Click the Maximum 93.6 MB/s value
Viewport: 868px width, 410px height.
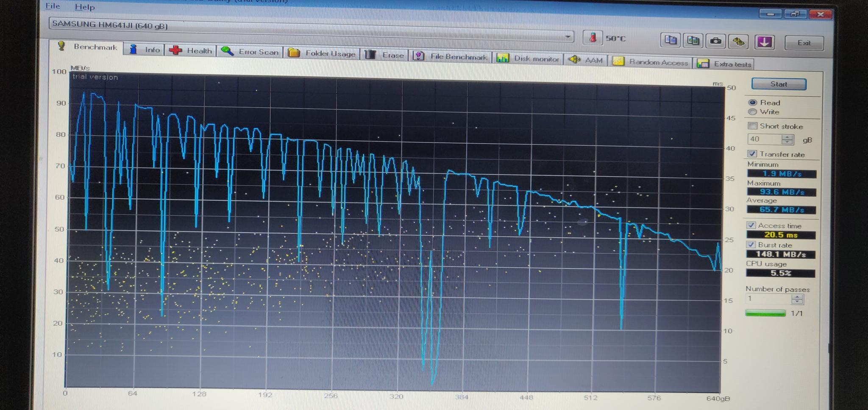tap(782, 192)
